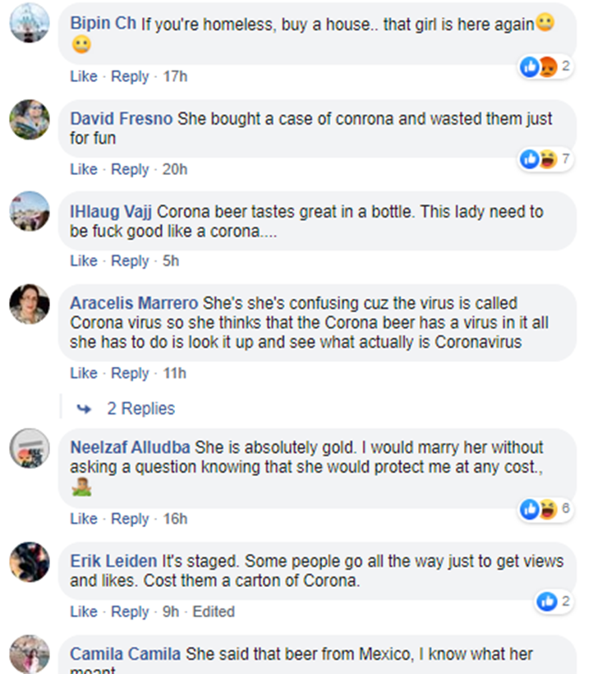Click Erik Leiden's profile picture
Viewport: 616px width, 674px height.
(x=30, y=562)
